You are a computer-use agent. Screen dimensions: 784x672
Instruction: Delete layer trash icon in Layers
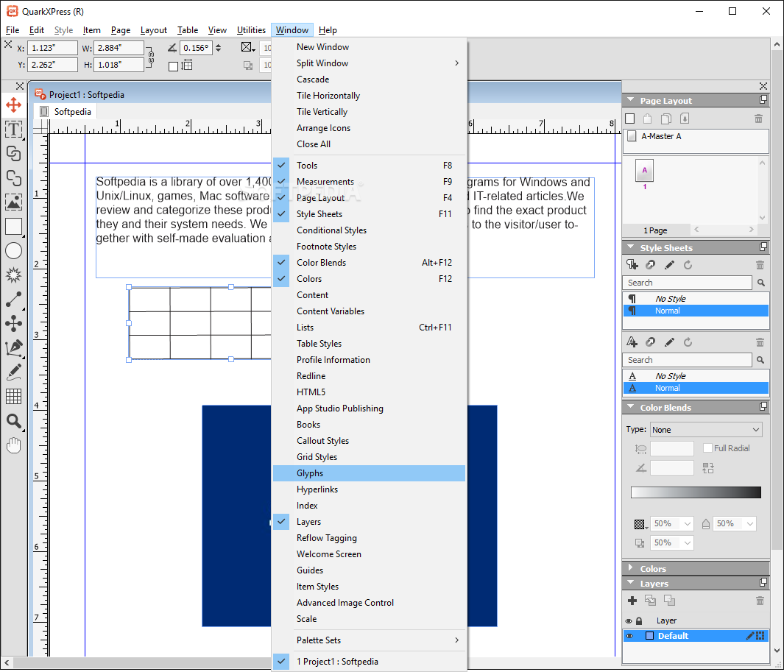point(760,601)
